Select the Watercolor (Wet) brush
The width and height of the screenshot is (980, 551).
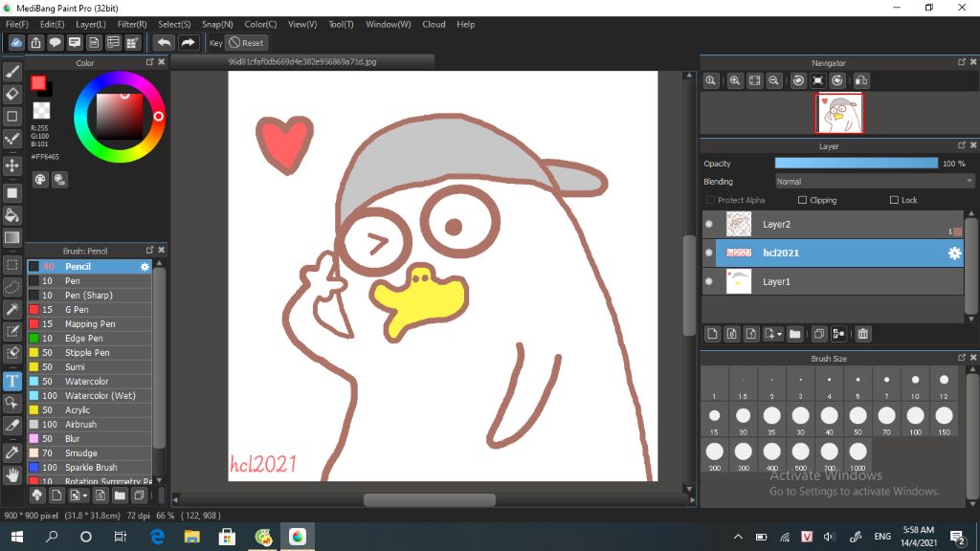[89, 395]
